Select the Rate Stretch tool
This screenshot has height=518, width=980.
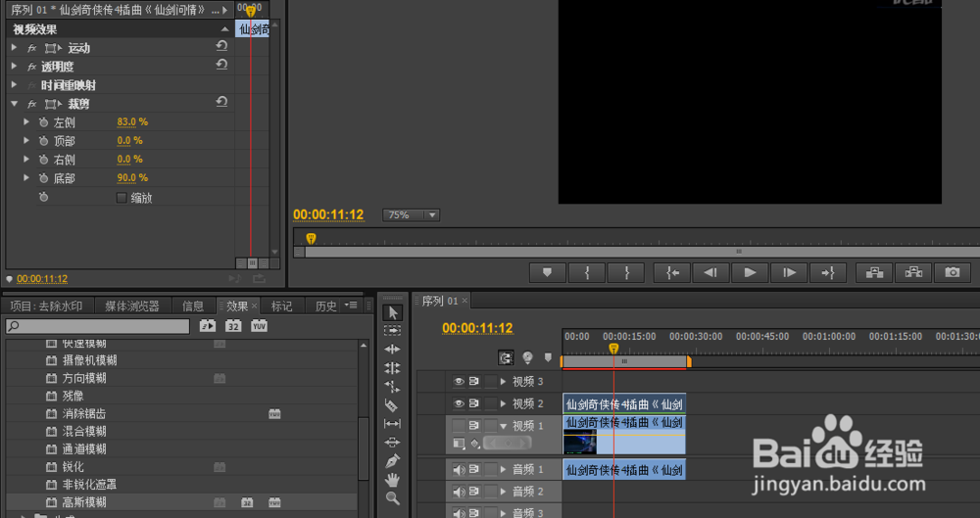pyautogui.click(x=393, y=387)
